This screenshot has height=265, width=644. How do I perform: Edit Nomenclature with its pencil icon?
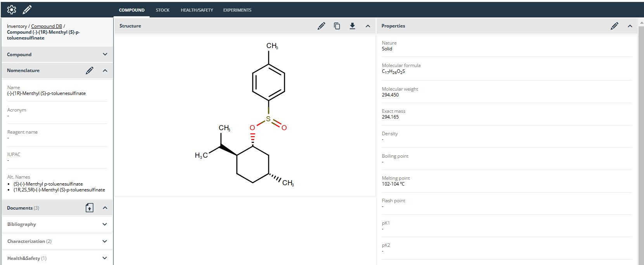pyautogui.click(x=90, y=71)
